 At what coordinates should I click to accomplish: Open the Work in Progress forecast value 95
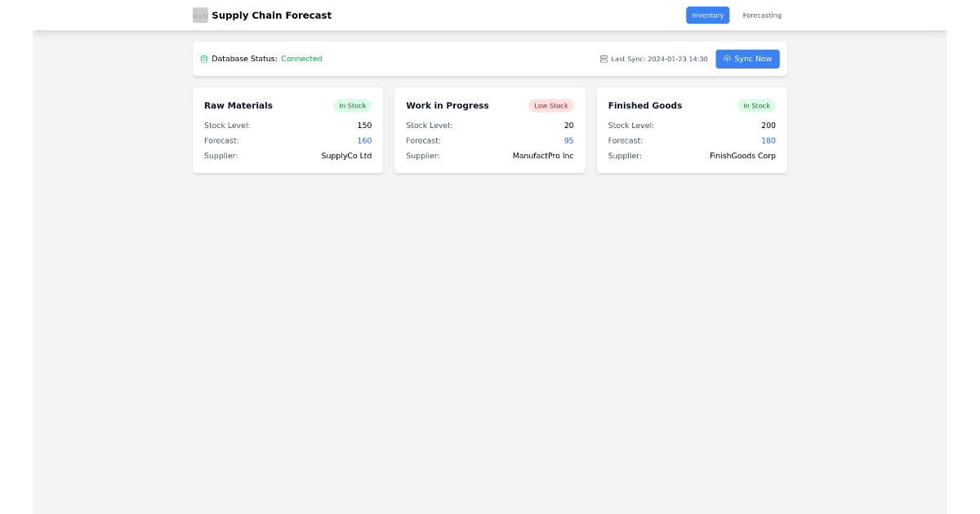click(568, 140)
